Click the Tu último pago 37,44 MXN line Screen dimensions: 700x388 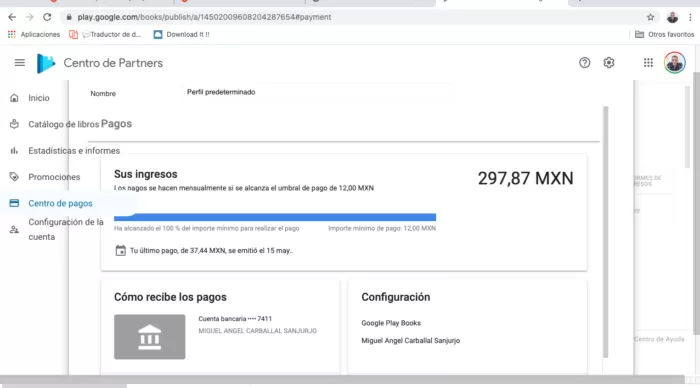coord(211,250)
